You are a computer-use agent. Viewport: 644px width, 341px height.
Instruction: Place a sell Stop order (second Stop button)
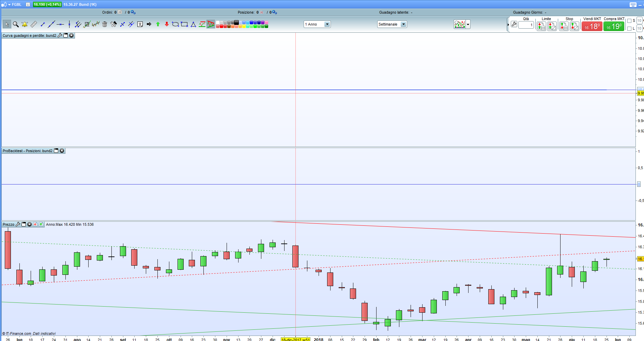[x=574, y=26]
